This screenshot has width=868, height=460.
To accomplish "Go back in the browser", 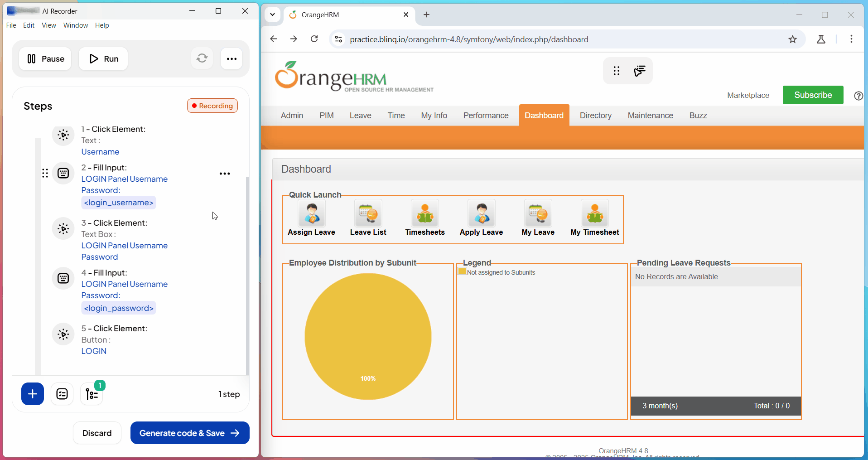I will click(273, 39).
